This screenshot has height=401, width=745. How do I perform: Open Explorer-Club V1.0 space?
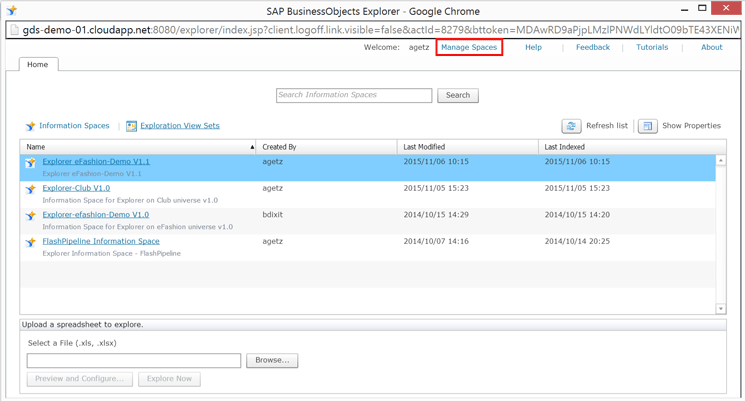tap(76, 188)
